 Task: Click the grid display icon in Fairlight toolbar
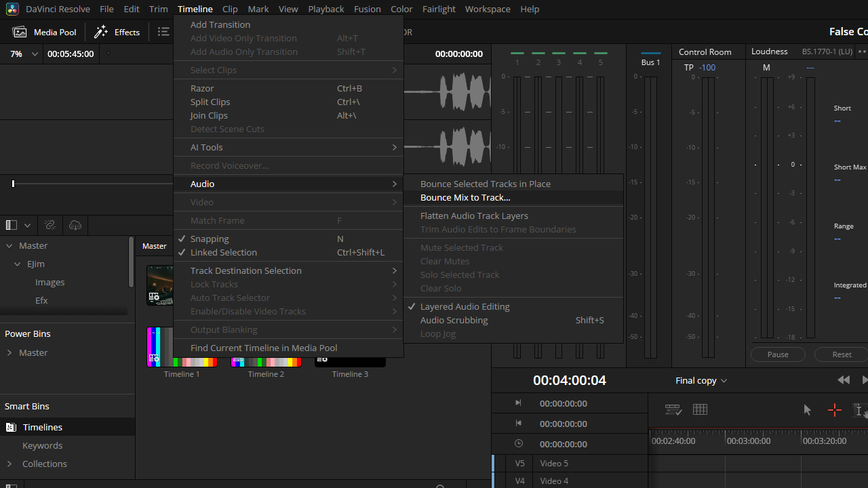[x=700, y=409]
